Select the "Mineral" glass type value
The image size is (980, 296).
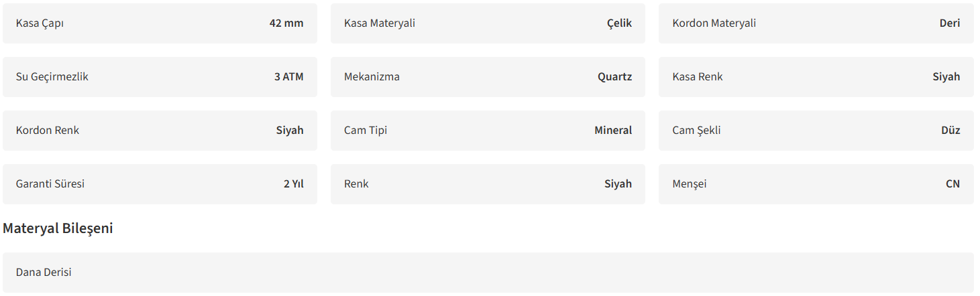tap(613, 131)
